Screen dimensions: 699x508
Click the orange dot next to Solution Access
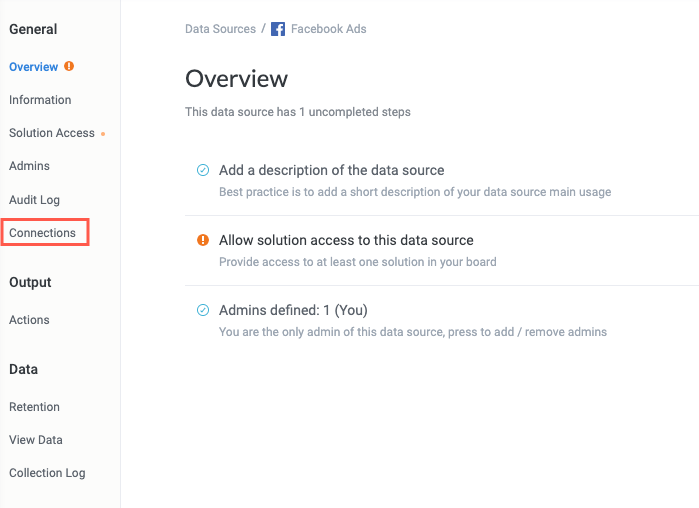pyautogui.click(x=103, y=134)
